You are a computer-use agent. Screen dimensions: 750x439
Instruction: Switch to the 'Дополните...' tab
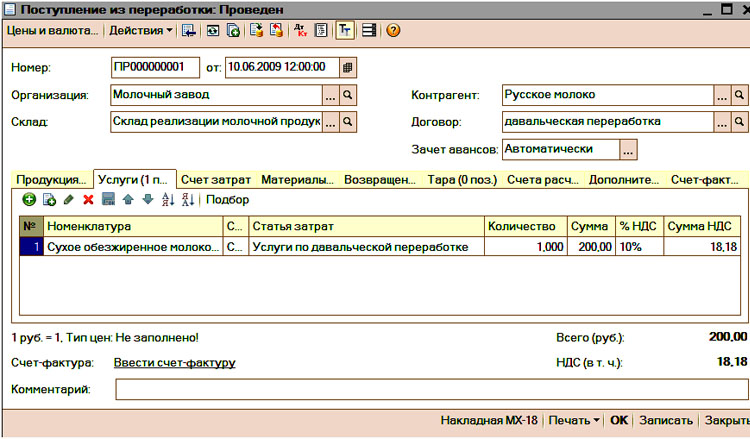click(x=624, y=180)
